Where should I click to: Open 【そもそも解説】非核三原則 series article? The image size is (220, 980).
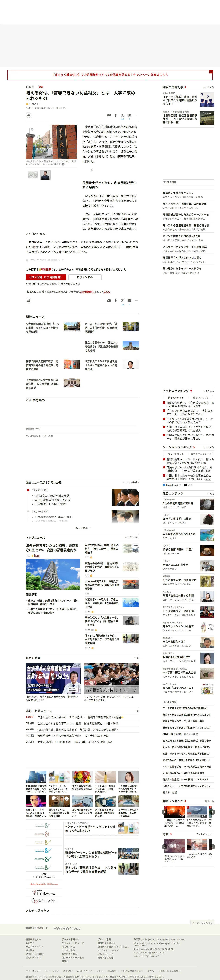(x=180, y=100)
